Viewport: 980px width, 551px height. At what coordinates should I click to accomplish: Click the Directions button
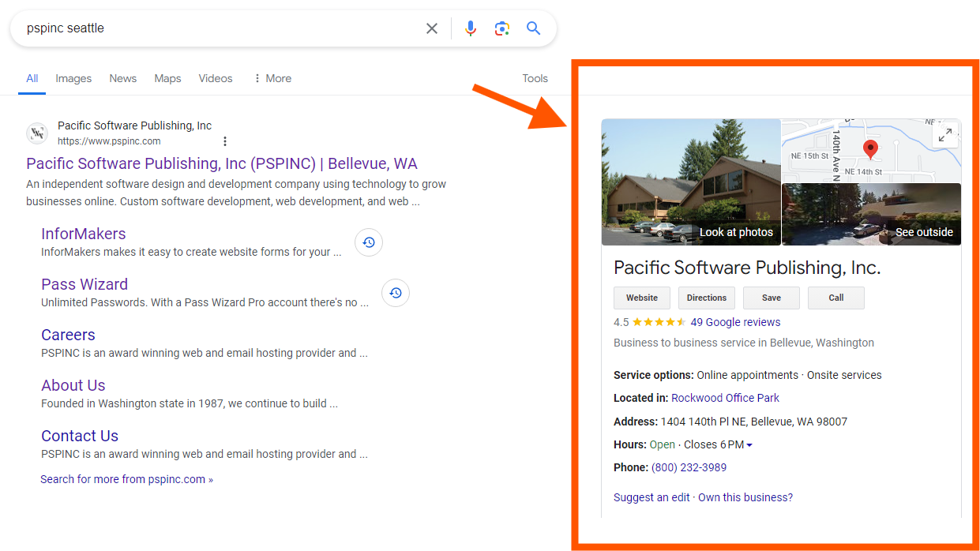pyautogui.click(x=707, y=298)
